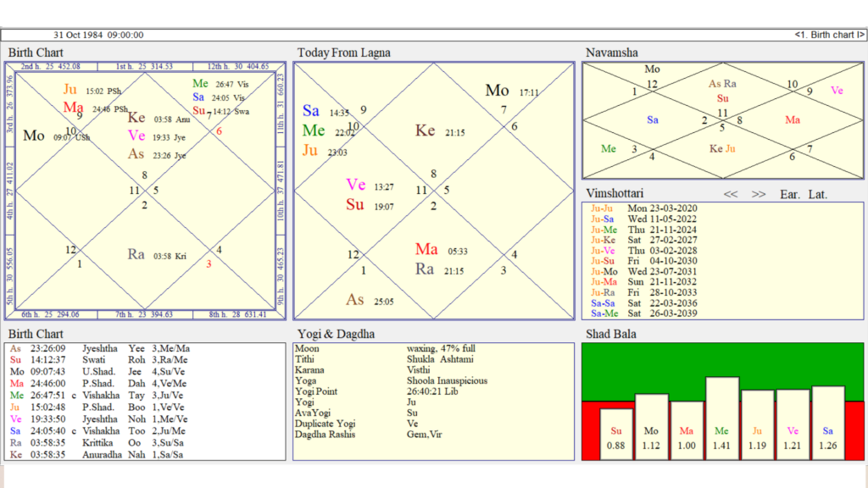Click the 'Birth Chart' heading above the diamond chart

36,53
